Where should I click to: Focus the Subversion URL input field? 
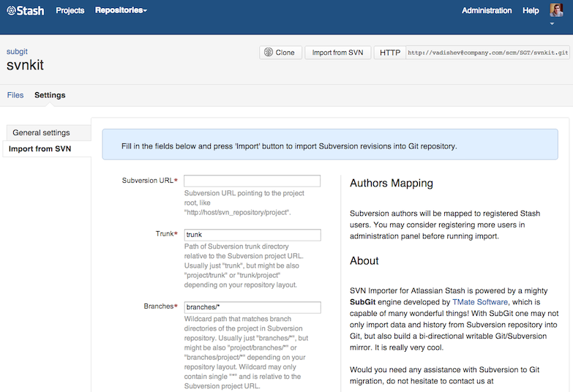252,181
